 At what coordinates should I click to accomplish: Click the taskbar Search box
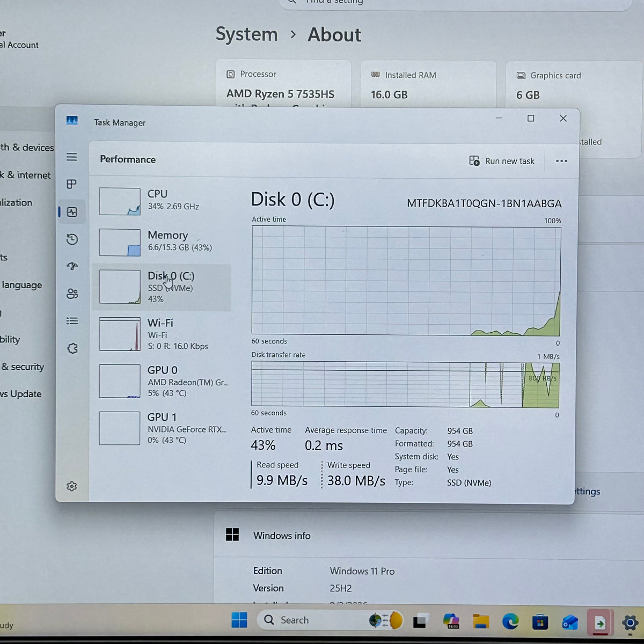pos(329,620)
